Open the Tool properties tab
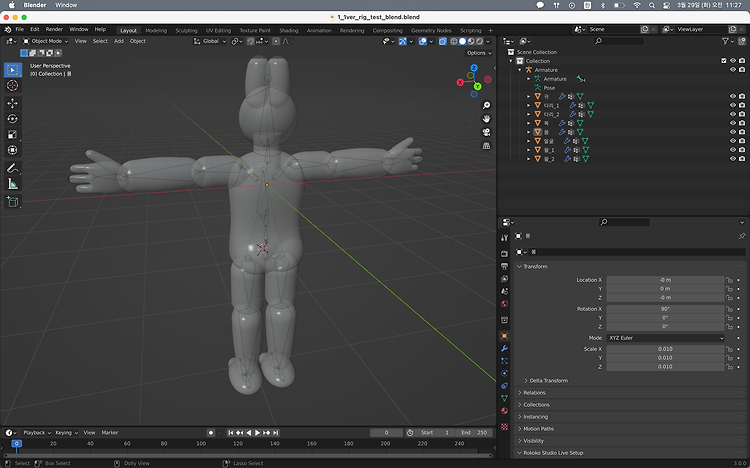Viewport: 750px width, 468px height. tap(504, 237)
